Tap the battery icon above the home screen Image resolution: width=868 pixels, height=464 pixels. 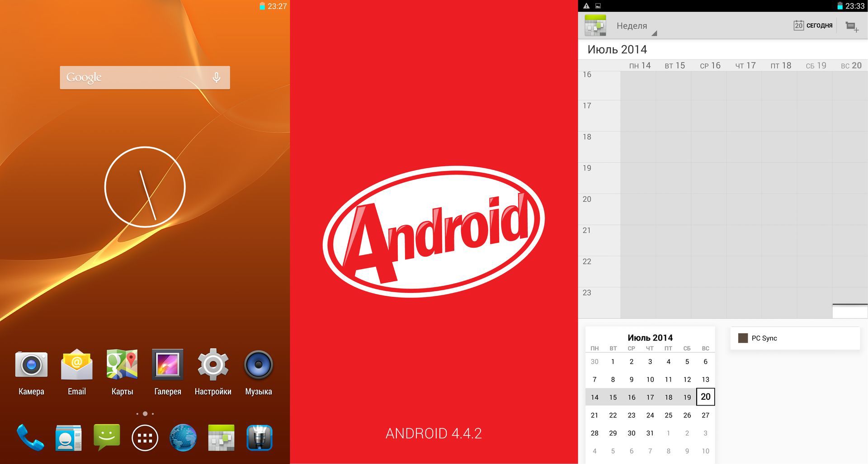tap(262, 6)
